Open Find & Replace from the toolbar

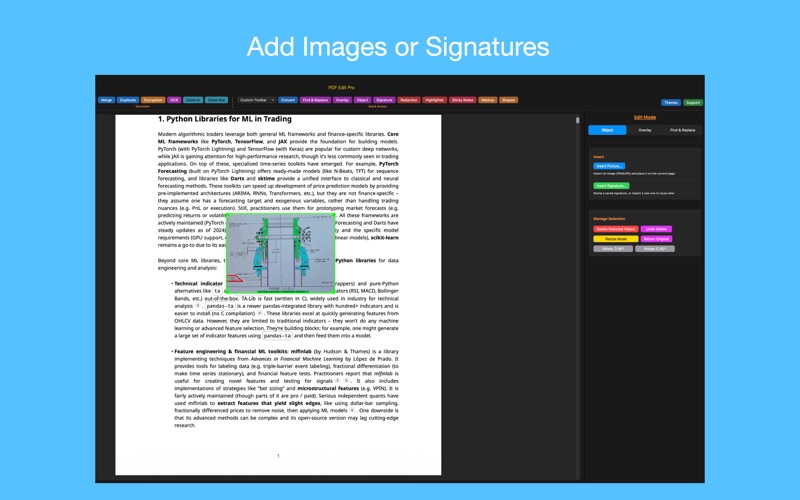point(315,100)
